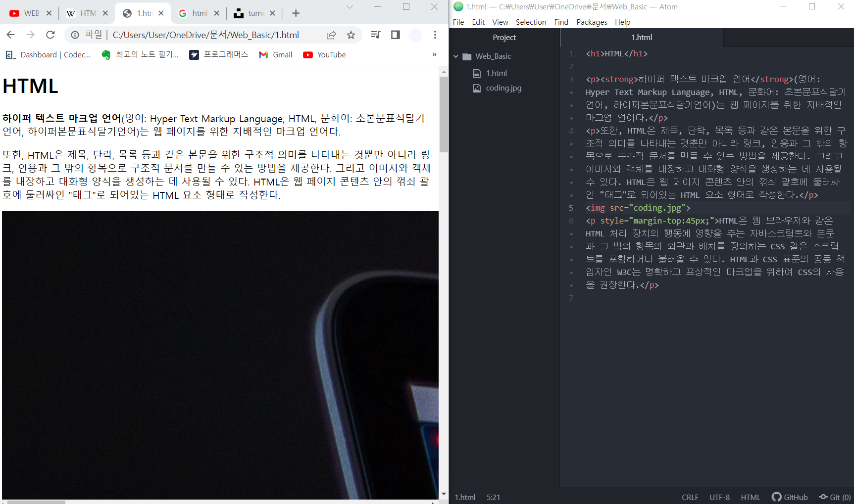854x504 pixels.
Task: Reload the 1.html page
Action: click(x=50, y=35)
